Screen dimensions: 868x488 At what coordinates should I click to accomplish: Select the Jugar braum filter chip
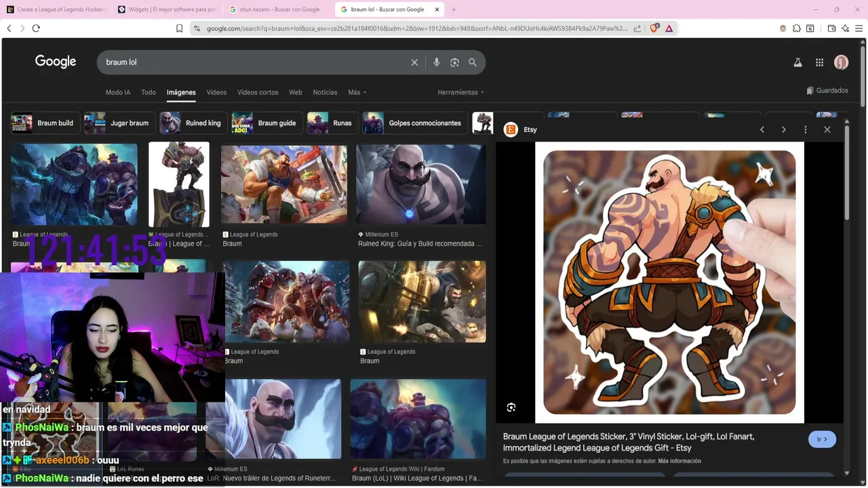pos(119,123)
